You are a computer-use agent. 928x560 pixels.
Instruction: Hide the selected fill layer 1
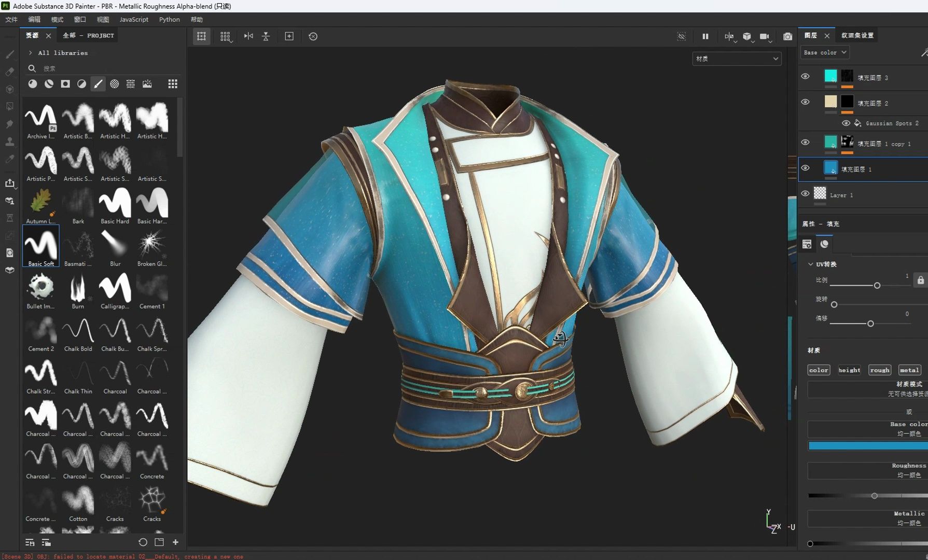pos(805,168)
